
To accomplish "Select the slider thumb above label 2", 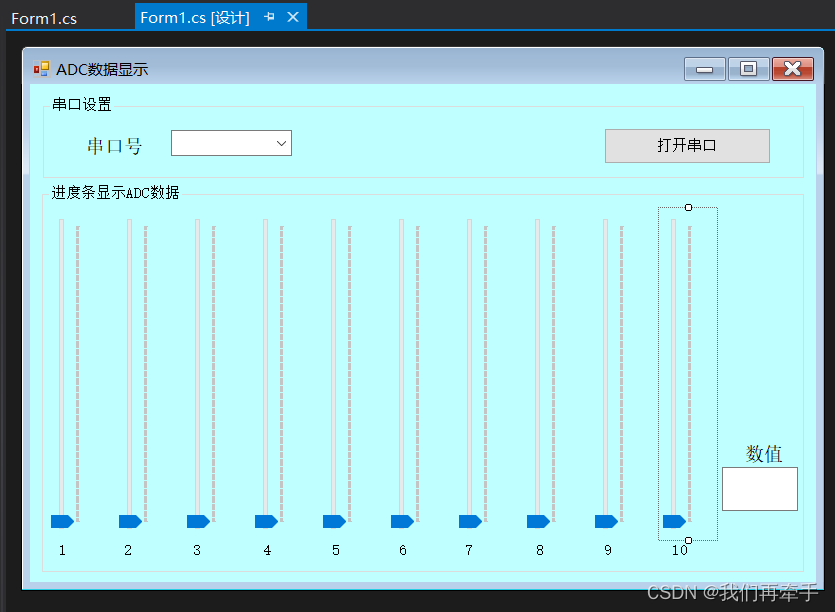I will click(130, 521).
